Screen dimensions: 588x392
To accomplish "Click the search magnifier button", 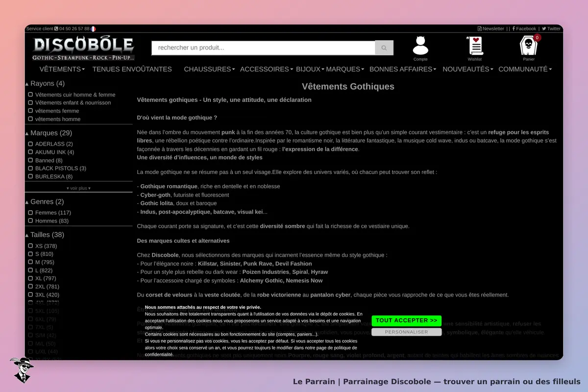I will (384, 48).
